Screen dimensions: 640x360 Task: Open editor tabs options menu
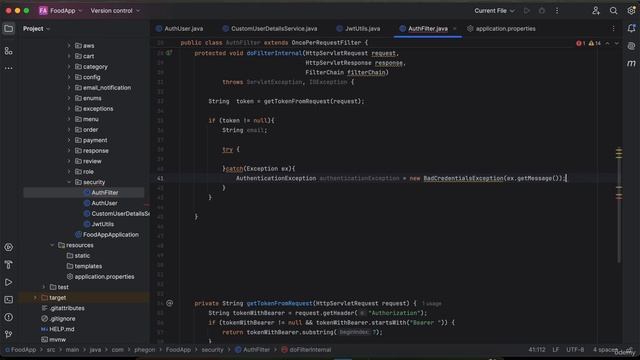[613, 29]
